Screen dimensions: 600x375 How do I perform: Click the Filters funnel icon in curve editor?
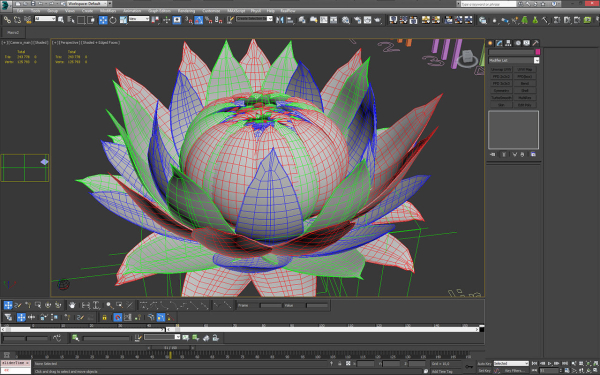pos(8,317)
